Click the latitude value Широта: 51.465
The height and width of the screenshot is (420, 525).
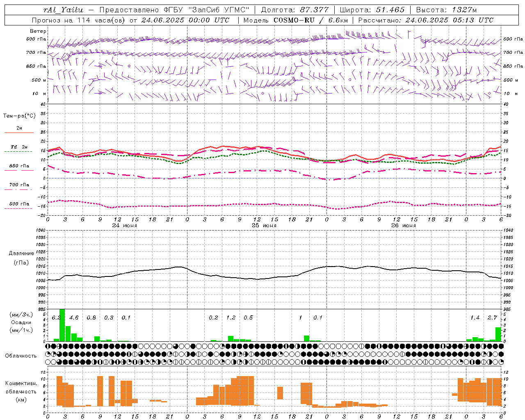pyautogui.click(x=372, y=10)
